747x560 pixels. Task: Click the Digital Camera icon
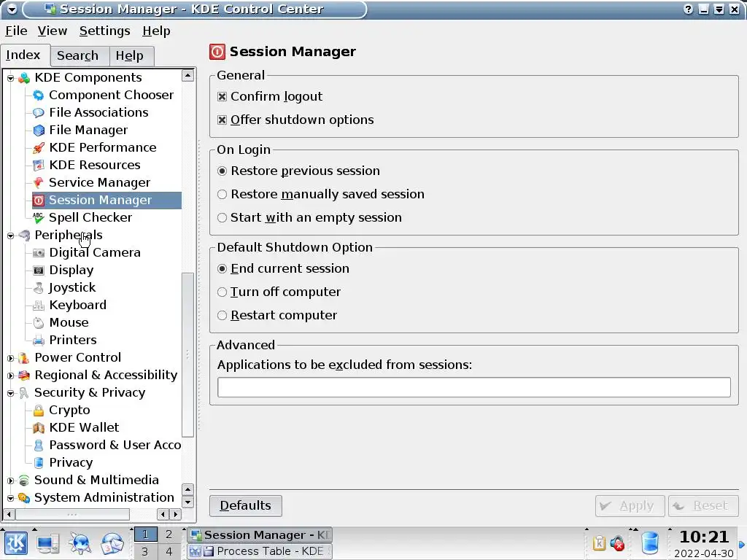point(39,253)
